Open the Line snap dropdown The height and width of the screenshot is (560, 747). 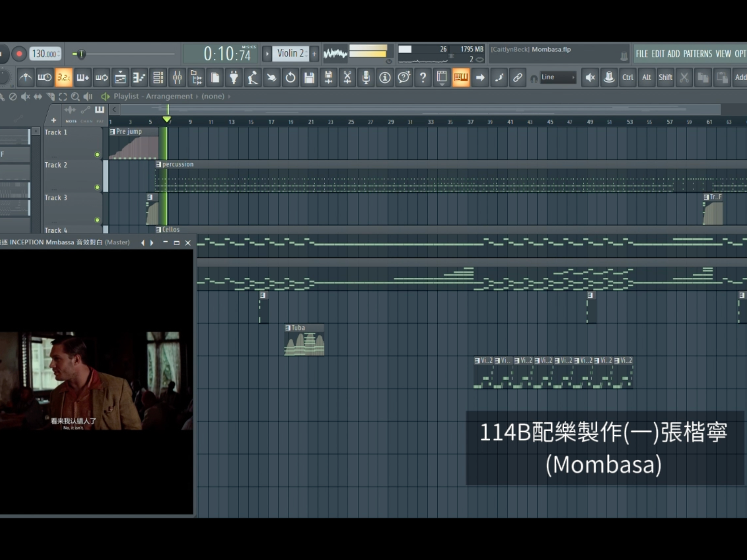(x=558, y=77)
